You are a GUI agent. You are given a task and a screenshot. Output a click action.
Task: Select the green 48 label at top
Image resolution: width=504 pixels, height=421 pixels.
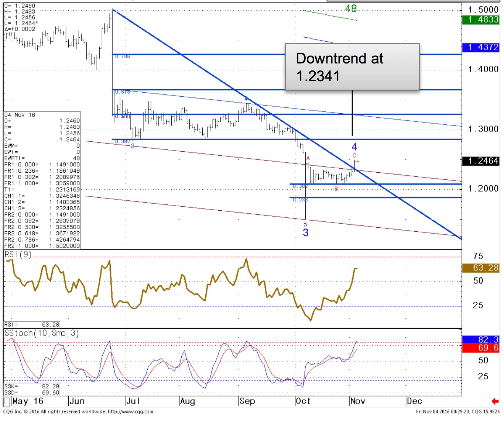pos(351,8)
